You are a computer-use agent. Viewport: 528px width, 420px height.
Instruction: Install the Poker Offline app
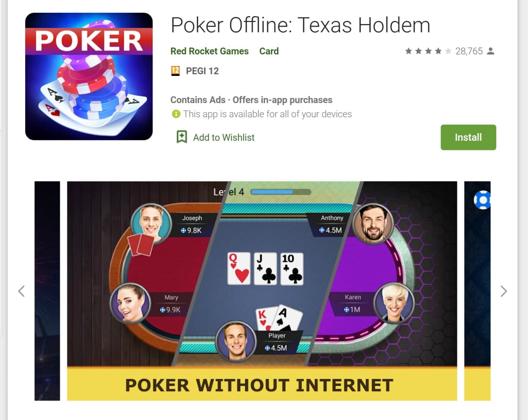pos(468,137)
